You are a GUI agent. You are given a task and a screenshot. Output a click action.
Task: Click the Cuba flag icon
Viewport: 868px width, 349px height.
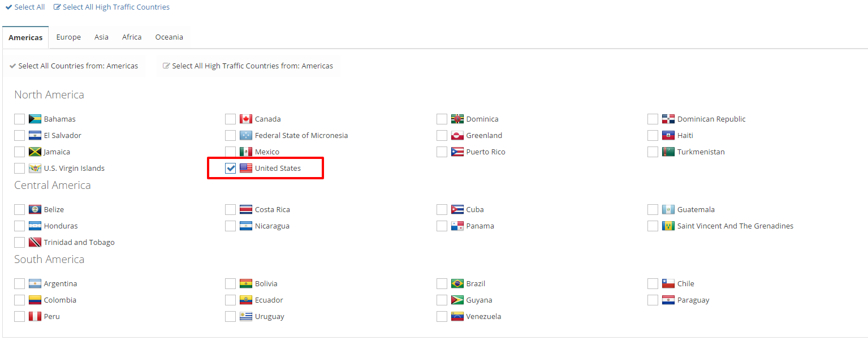tap(457, 209)
